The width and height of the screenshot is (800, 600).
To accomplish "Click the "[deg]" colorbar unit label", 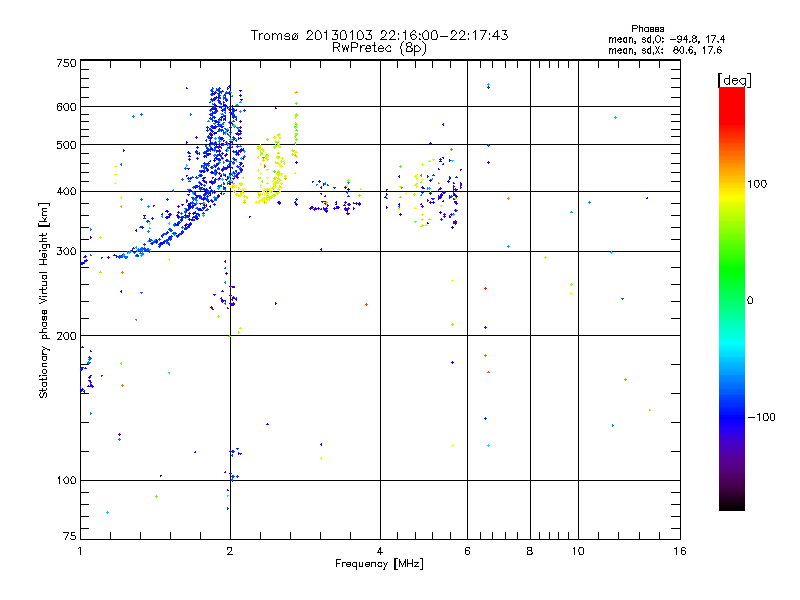I will pyautogui.click(x=734, y=80).
